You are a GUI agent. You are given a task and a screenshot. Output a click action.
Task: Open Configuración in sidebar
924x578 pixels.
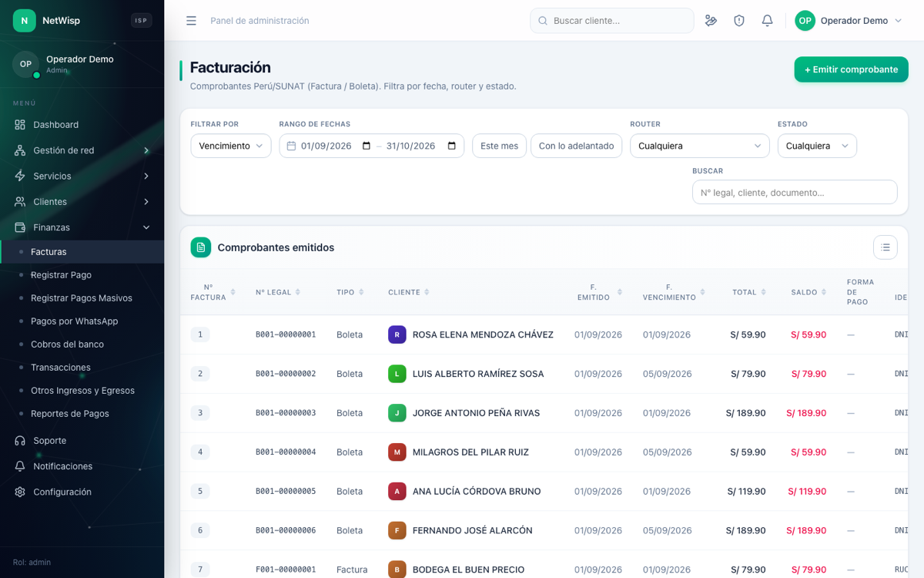point(82,492)
